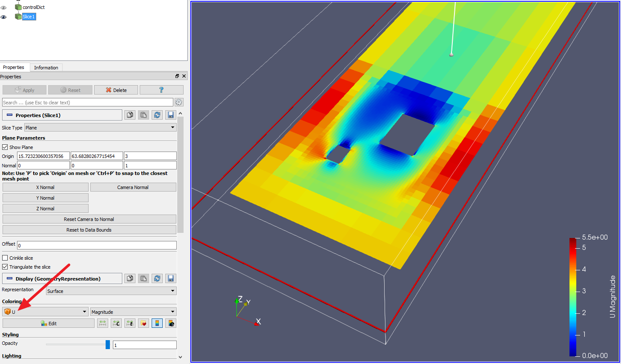
Task: Toggle advanced properties gear icon
Action: 179,103
